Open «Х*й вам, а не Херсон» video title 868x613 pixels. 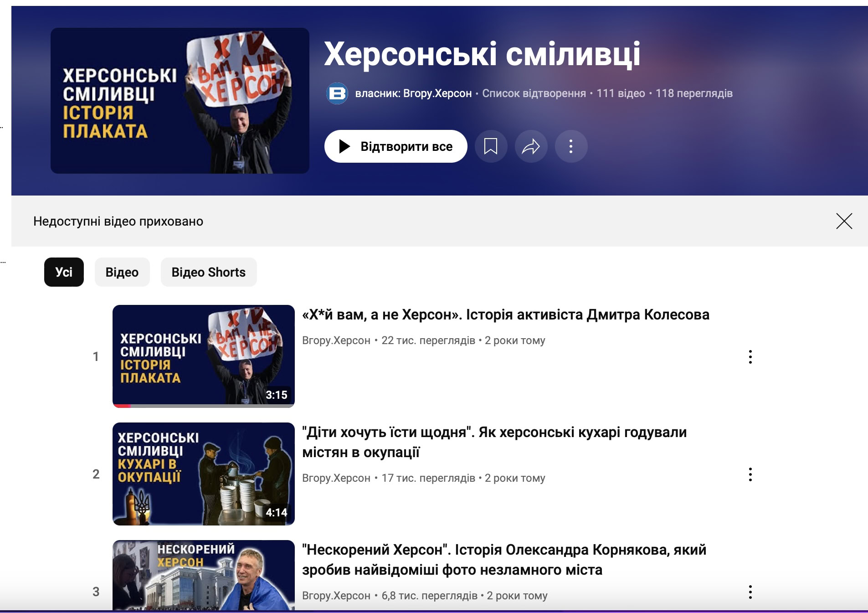[506, 314]
